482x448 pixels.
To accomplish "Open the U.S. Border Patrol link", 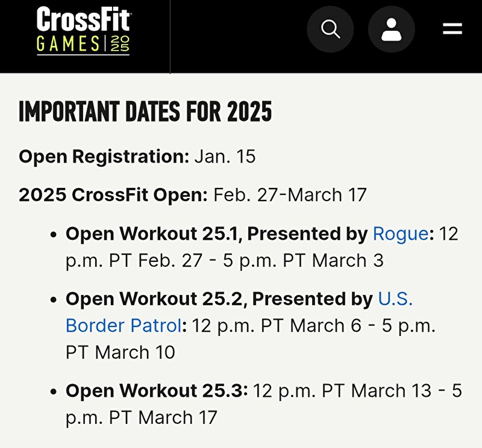I will click(x=239, y=312).
